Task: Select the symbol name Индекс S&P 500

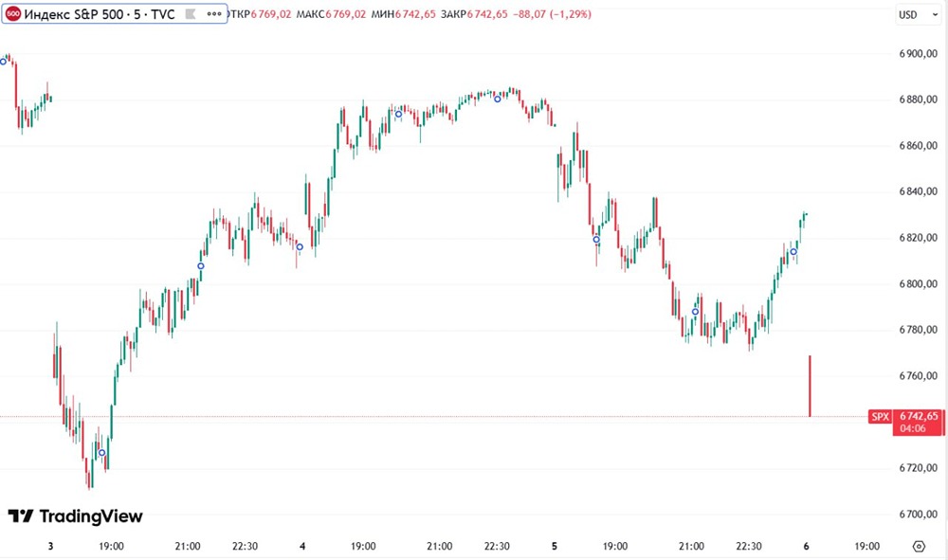Action: coord(73,15)
